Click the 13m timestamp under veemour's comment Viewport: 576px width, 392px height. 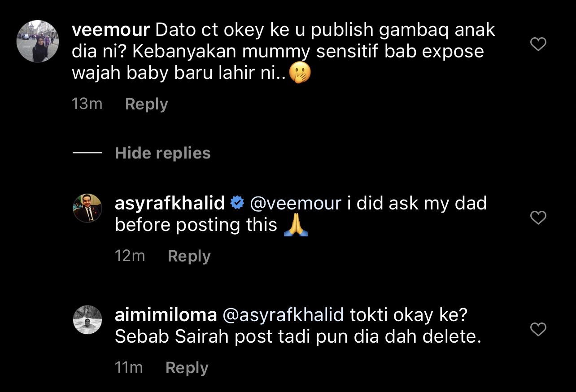[x=87, y=104]
